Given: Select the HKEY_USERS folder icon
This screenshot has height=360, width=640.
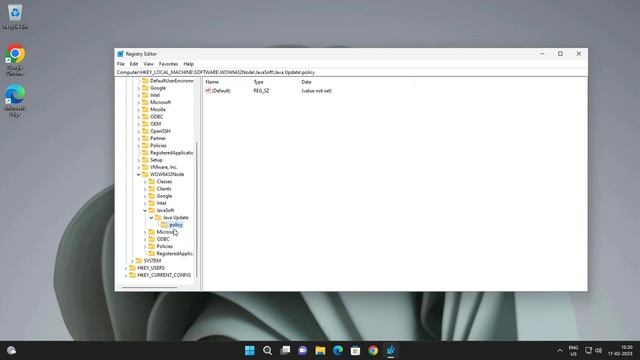Looking at the screenshot, I should pyautogui.click(x=132, y=268).
